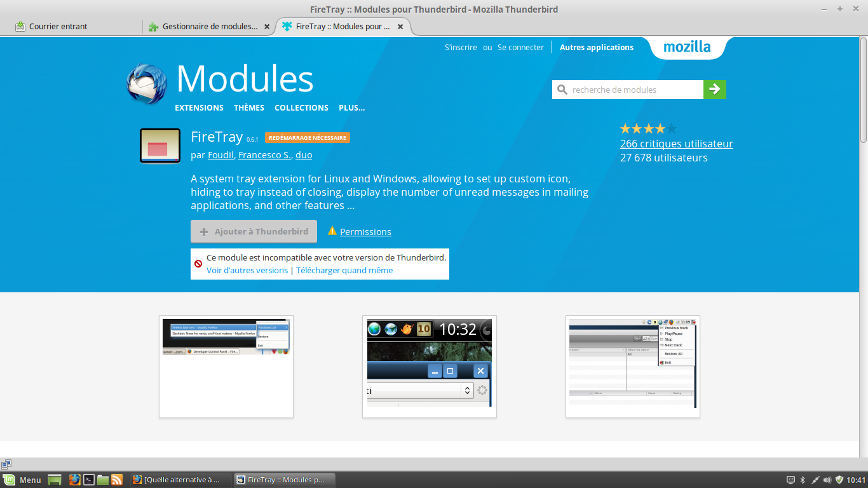Viewport: 868px width, 488px height.
Task: Click the display/monitor tray icon
Action: tap(791, 480)
